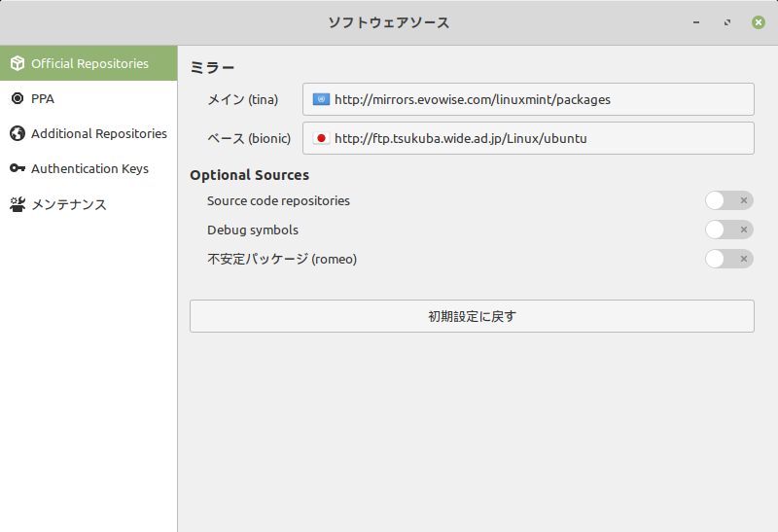Go to the Authentication Keys section
Screen dimensions: 778x532
click(89, 168)
